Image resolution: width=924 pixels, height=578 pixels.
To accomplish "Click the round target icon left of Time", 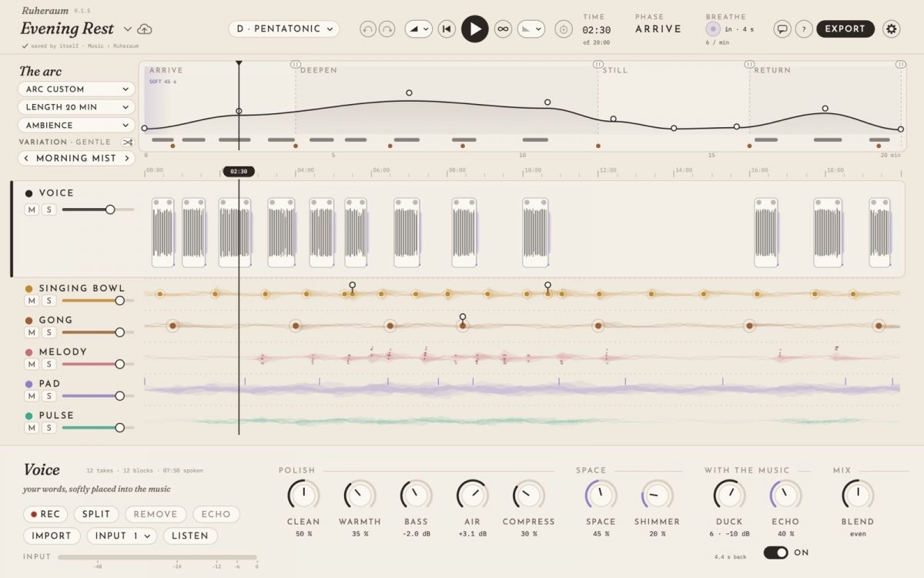I will [x=564, y=29].
